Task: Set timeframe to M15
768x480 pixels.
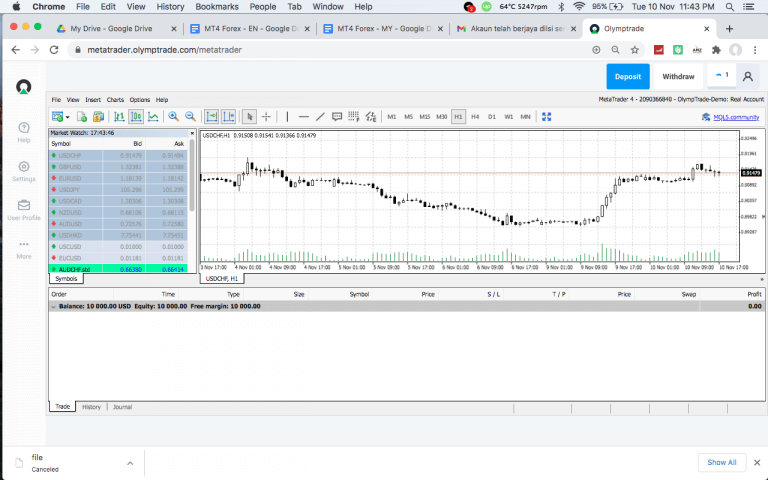Action: [x=425, y=117]
